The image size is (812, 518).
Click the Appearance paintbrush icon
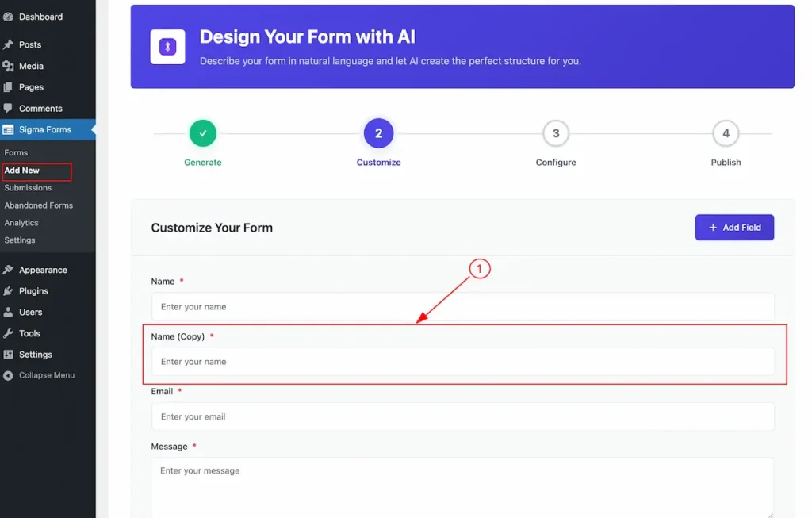[8, 270]
